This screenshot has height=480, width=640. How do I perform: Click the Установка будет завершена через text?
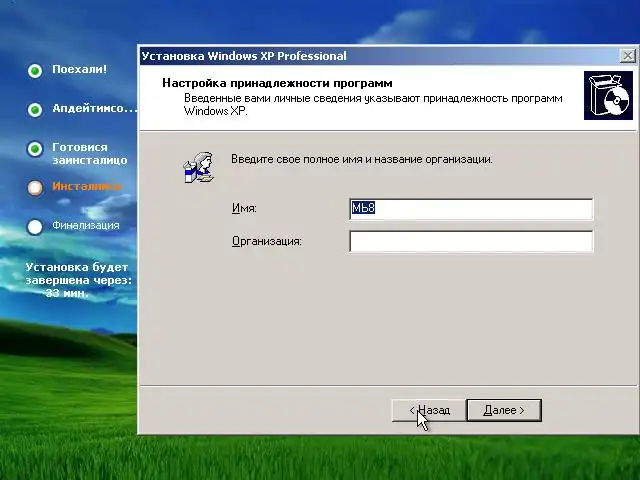pos(78,273)
